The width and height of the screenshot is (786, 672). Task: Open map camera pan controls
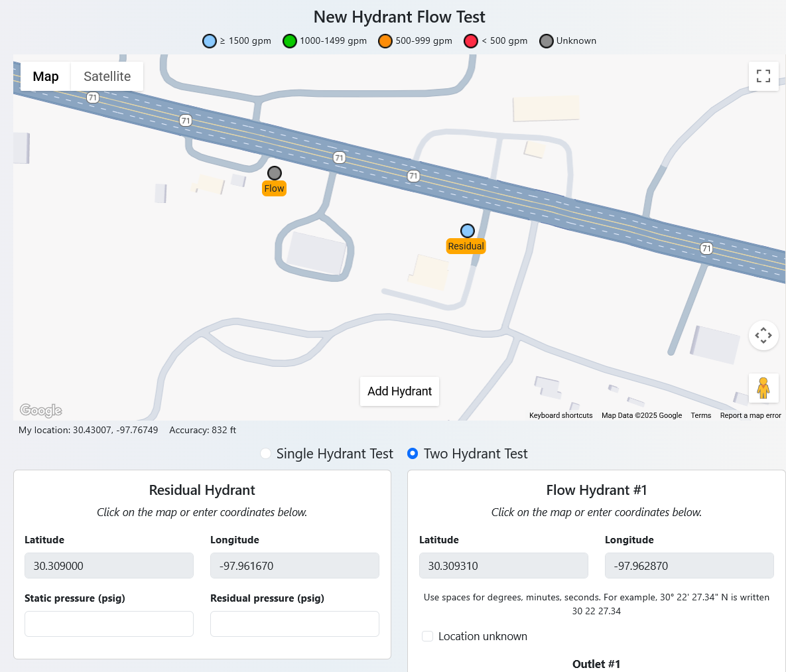pos(763,335)
